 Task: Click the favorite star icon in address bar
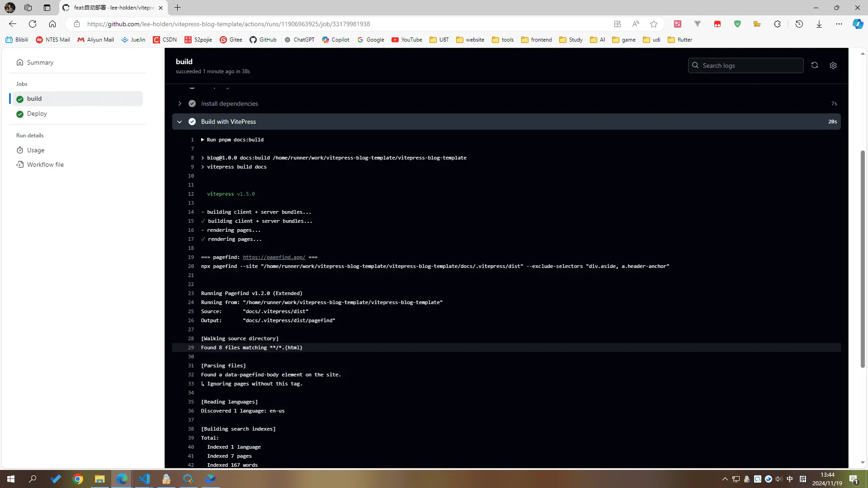[x=654, y=24]
